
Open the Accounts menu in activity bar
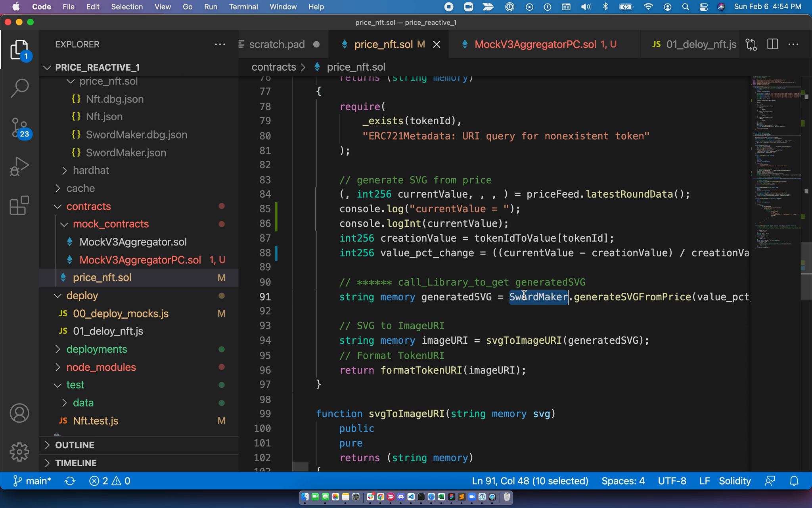click(19, 413)
